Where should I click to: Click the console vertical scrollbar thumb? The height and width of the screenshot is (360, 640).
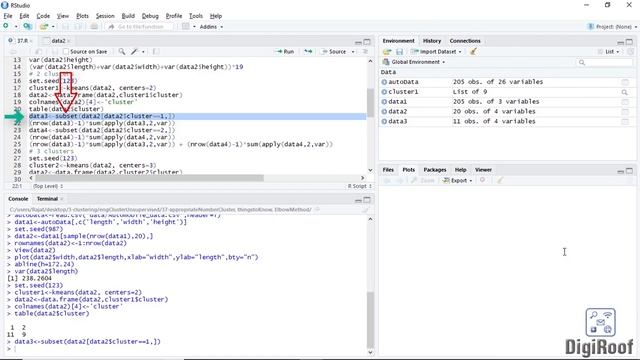[370, 319]
